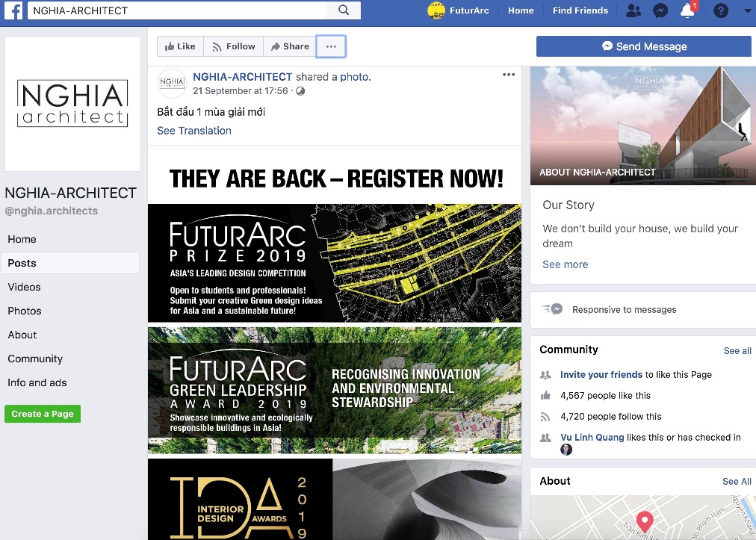
Task: Click the See Translation link
Action: tap(194, 131)
